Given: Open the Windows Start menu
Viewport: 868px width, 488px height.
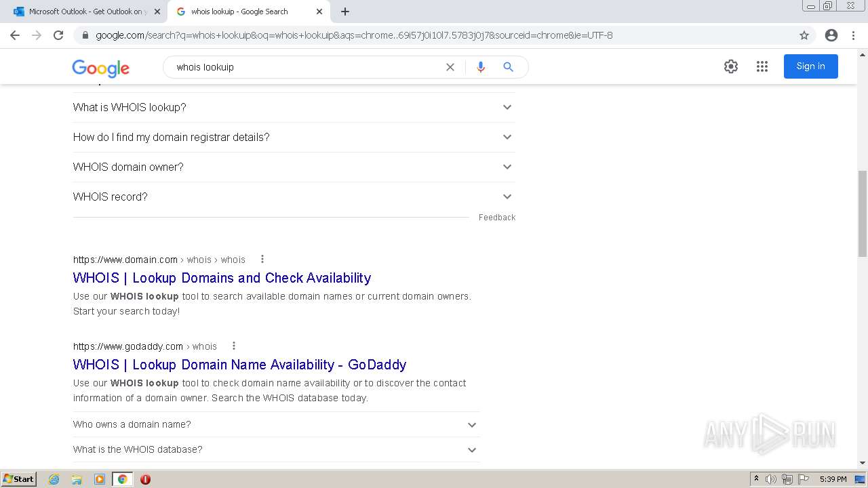Looking at the screenshot, I should pos(19,479).
